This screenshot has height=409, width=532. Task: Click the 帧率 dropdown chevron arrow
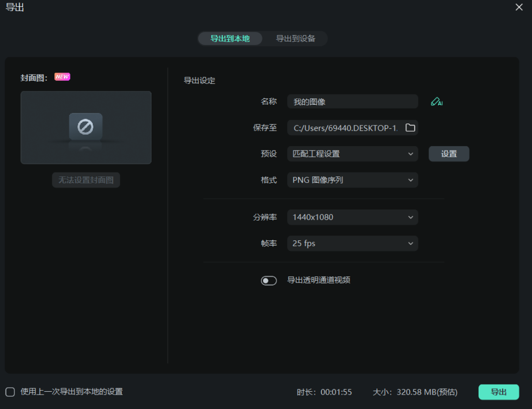tap(411, 243)
